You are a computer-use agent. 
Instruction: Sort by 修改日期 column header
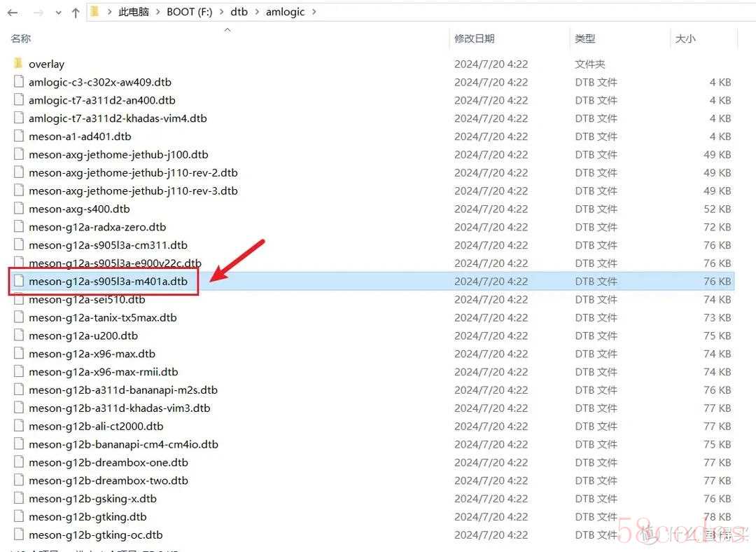click(475, 39)
